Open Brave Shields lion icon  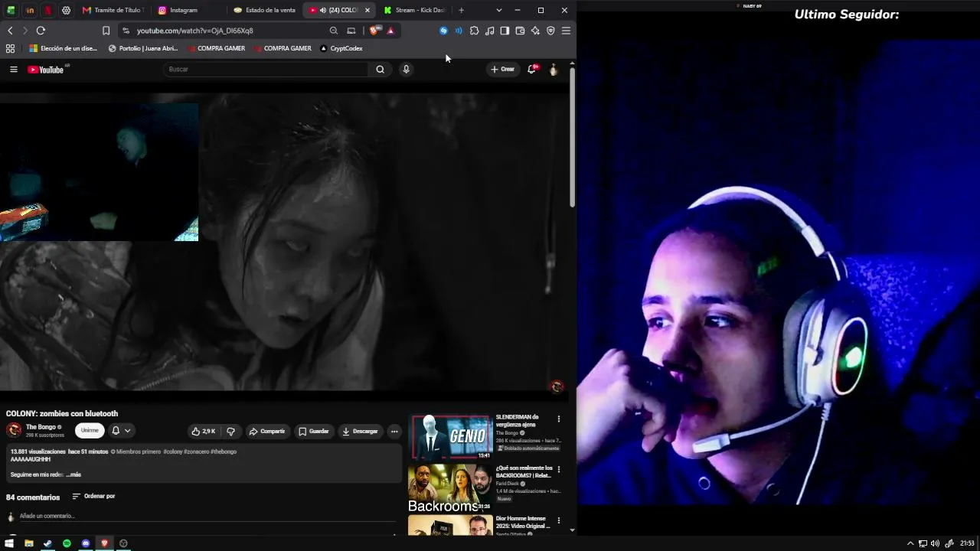374,31
